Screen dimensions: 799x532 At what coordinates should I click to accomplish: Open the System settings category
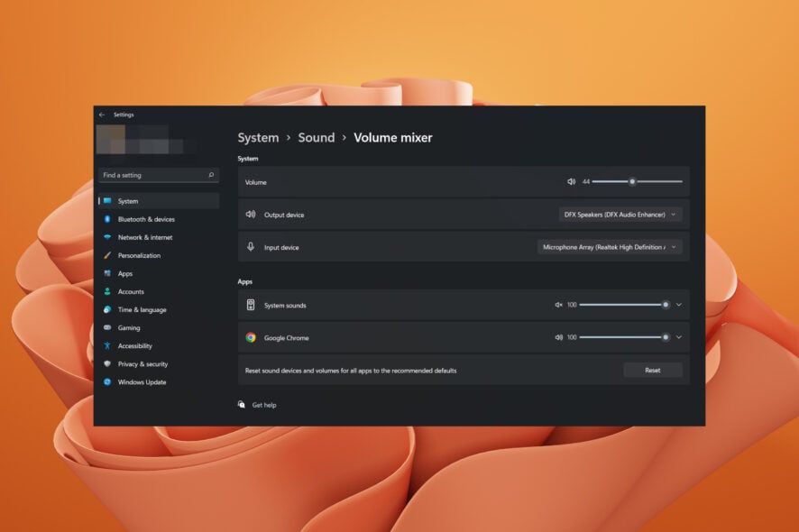click(159, 201)
